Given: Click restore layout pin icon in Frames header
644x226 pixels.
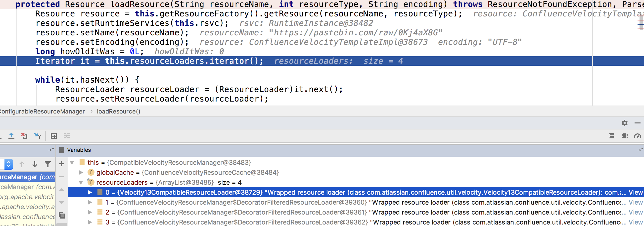Looking at the screenshot, I should coord(51,150).
